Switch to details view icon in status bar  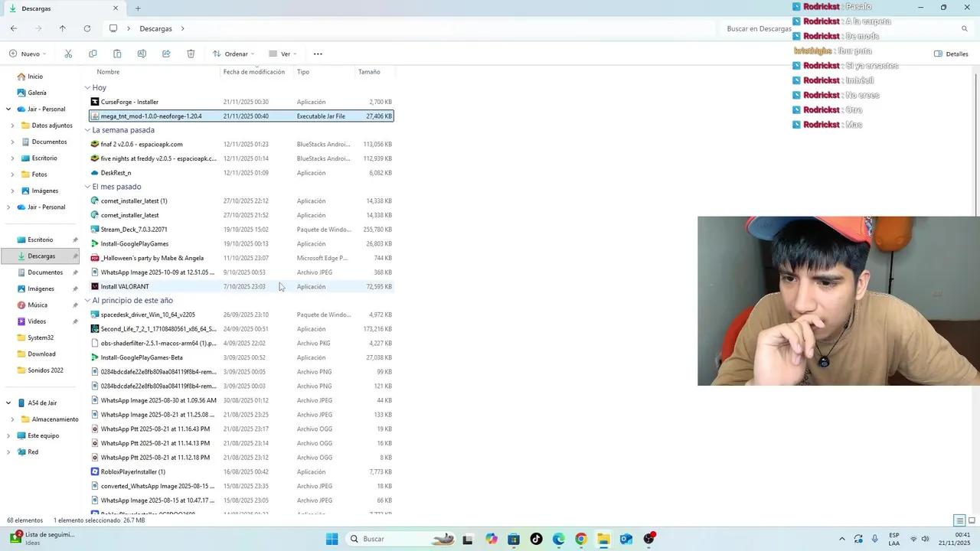click(x=959, y=520)
